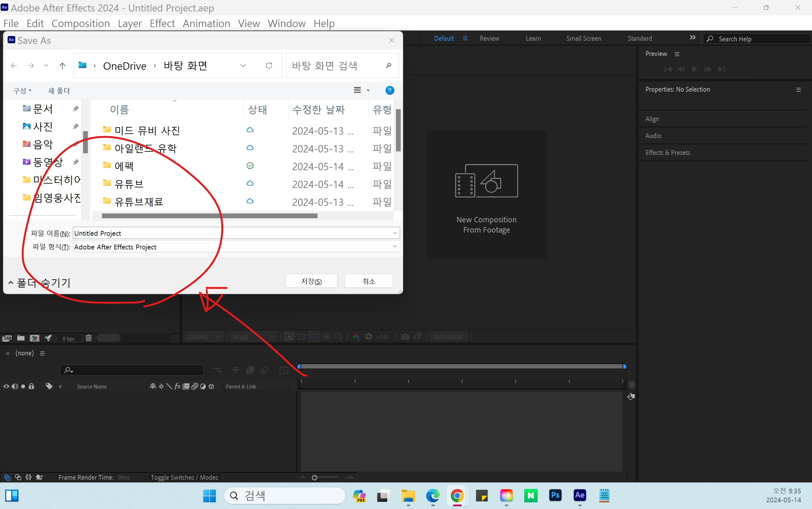The image size is (812, 509).
Task: Expand the file type dropdown in the Save dialog
Action: tap(395, 247)
